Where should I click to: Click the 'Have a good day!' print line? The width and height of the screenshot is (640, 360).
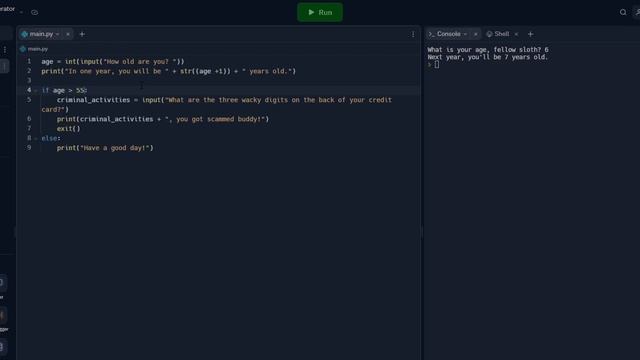(x=105, y=148)
